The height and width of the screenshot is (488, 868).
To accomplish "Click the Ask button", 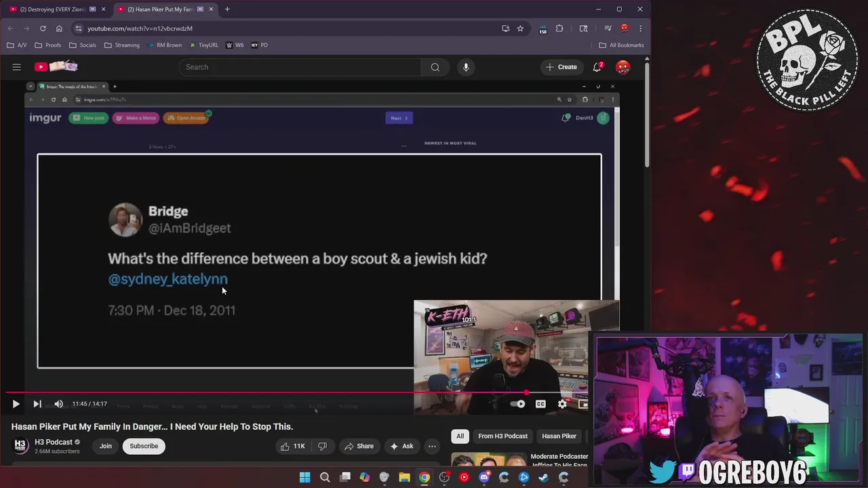I will click(401, 446).
